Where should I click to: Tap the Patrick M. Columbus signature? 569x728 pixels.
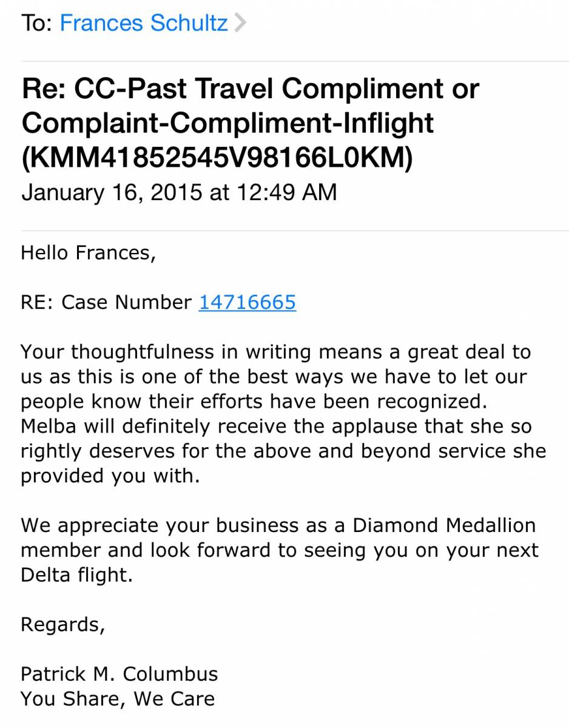point(119,674)
